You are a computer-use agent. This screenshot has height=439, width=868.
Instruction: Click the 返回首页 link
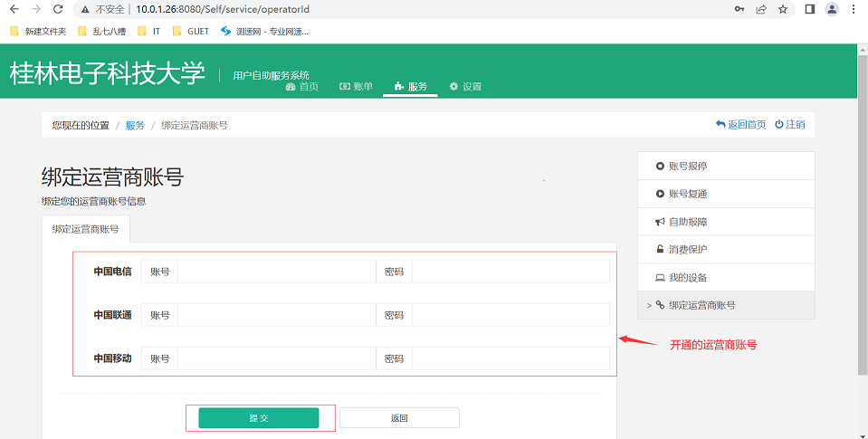tap(741, 125)
